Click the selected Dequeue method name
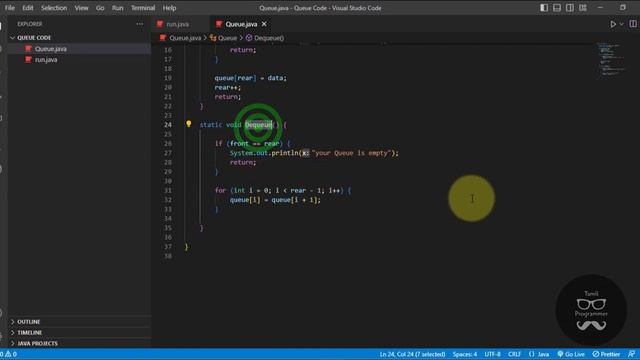 258,125
